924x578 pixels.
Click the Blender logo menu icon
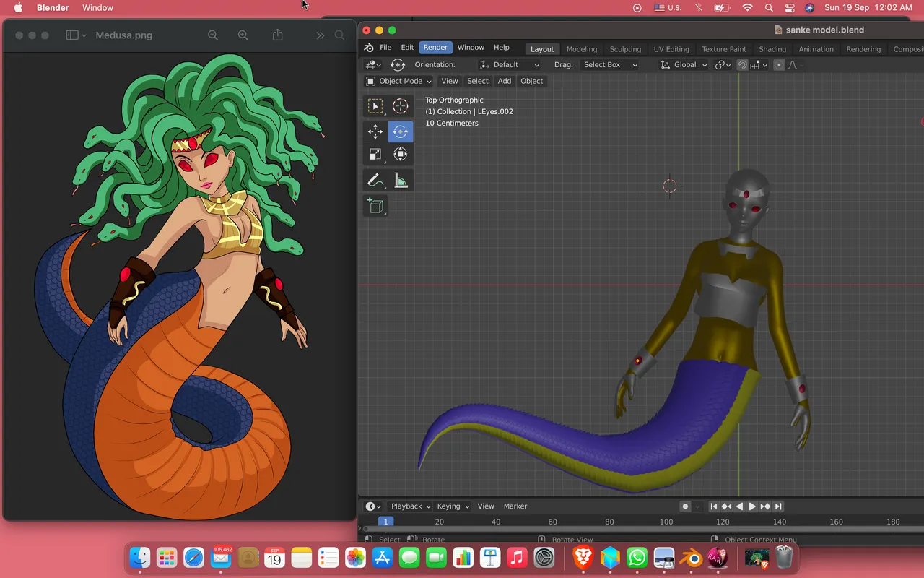[369, 48]
